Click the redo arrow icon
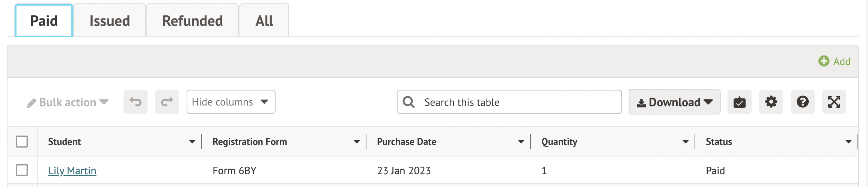Image resolution: width=868 pixels, height=187 pixels. coord(167,102)
